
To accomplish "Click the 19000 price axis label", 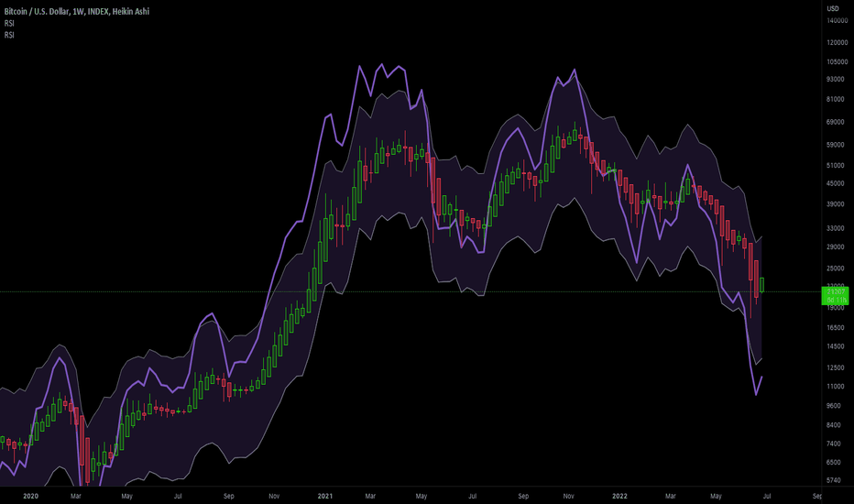I will pyautogui.click(x=836, y=308).
